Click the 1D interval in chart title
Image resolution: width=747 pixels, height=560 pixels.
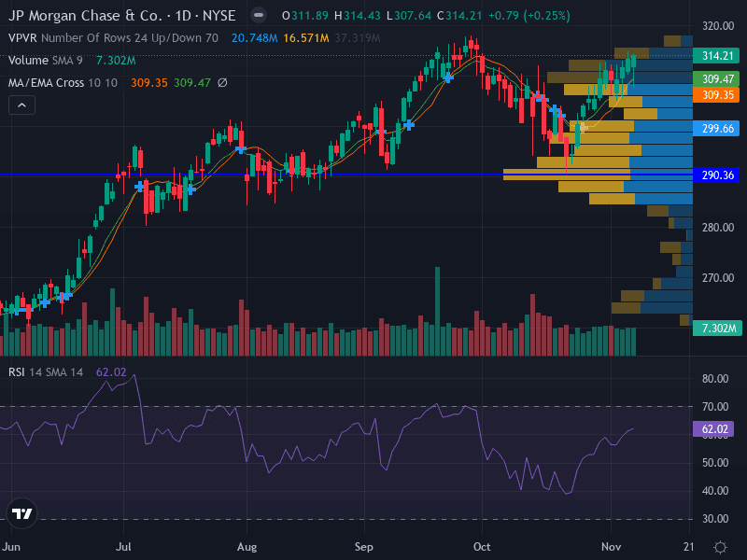point(183,16)
